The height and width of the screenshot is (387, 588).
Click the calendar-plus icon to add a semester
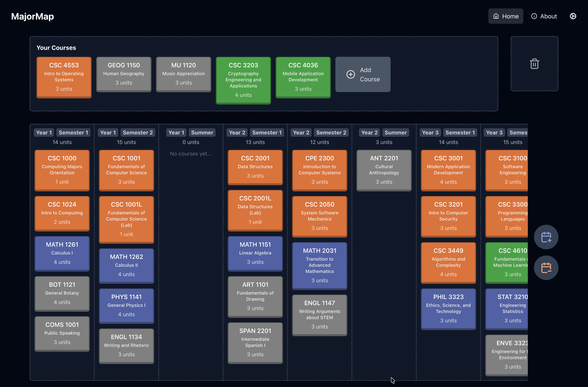pyautogui.click(x=546, y=237)
